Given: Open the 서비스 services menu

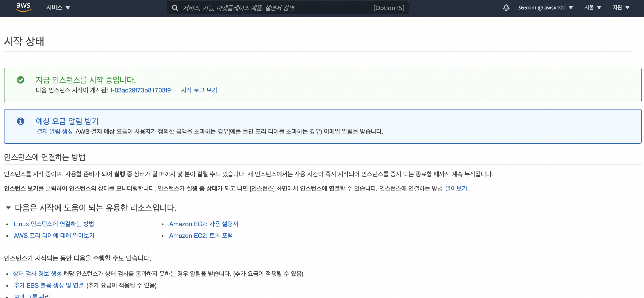Looking at the screenshot, I should pos(58,8).
